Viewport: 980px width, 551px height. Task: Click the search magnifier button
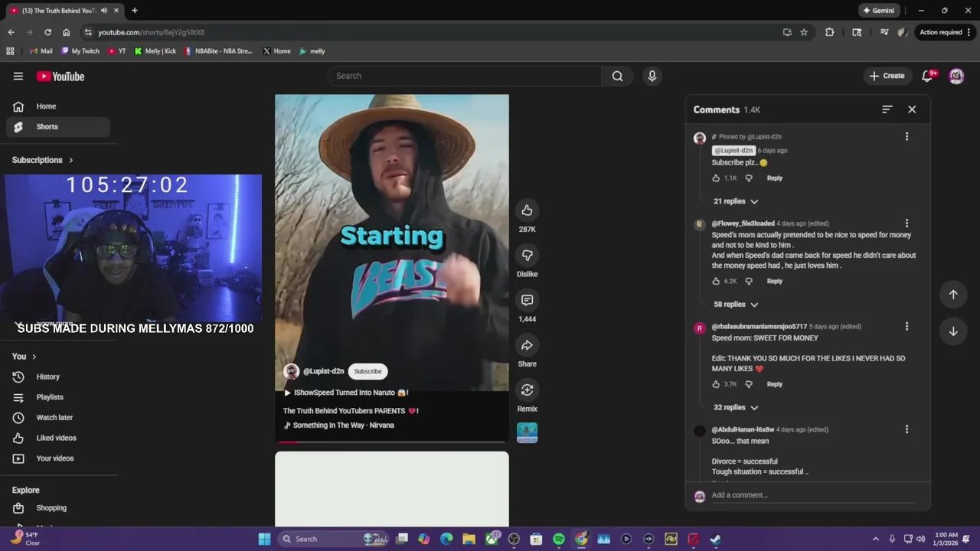(x=617, y=76)
